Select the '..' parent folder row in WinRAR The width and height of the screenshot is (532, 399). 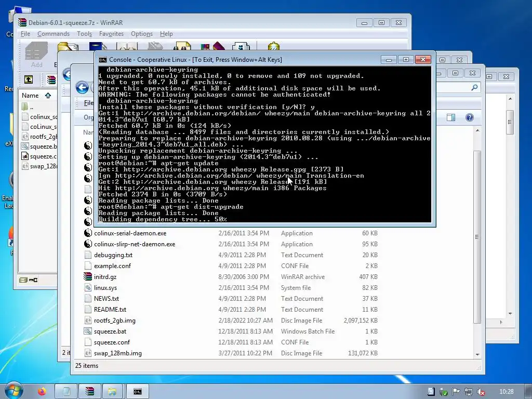click(38, 107)
